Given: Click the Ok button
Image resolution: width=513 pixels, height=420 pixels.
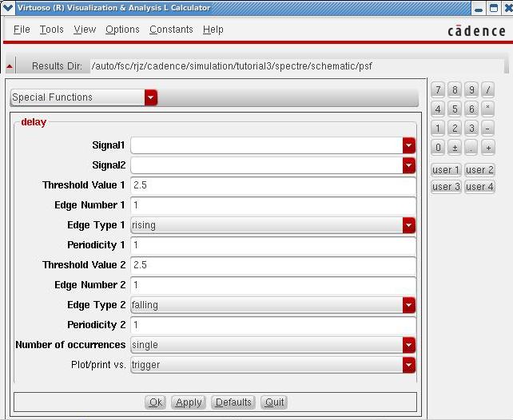Looking at the screenshot, I should (x=155, y=402).
